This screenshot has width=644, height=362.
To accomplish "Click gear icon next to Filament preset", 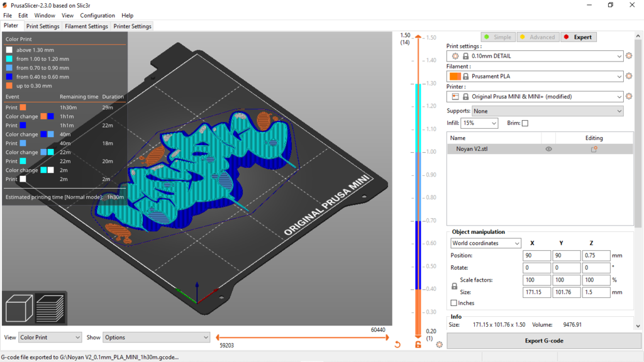I will [629, 76].
